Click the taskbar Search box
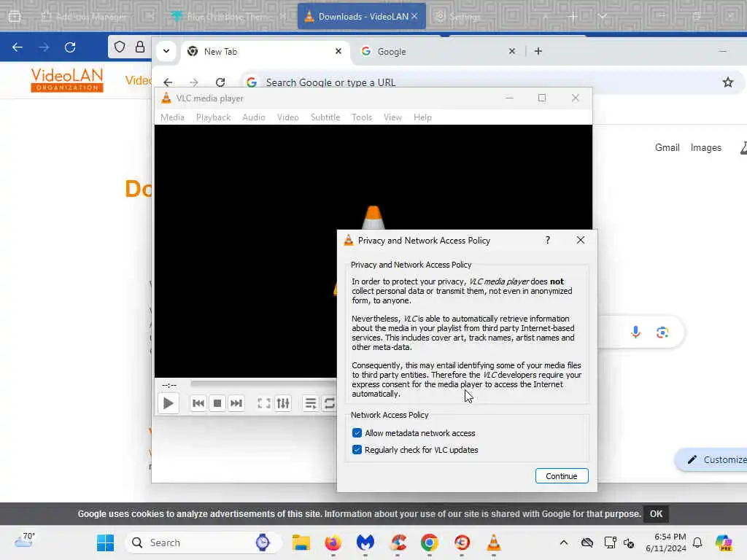 point(204,542)
